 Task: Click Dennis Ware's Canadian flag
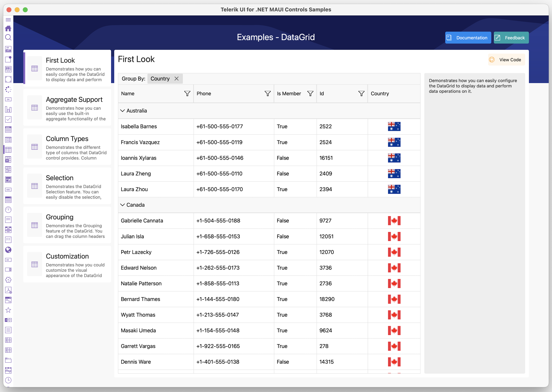pyautogui.click(x=394, y=362)
